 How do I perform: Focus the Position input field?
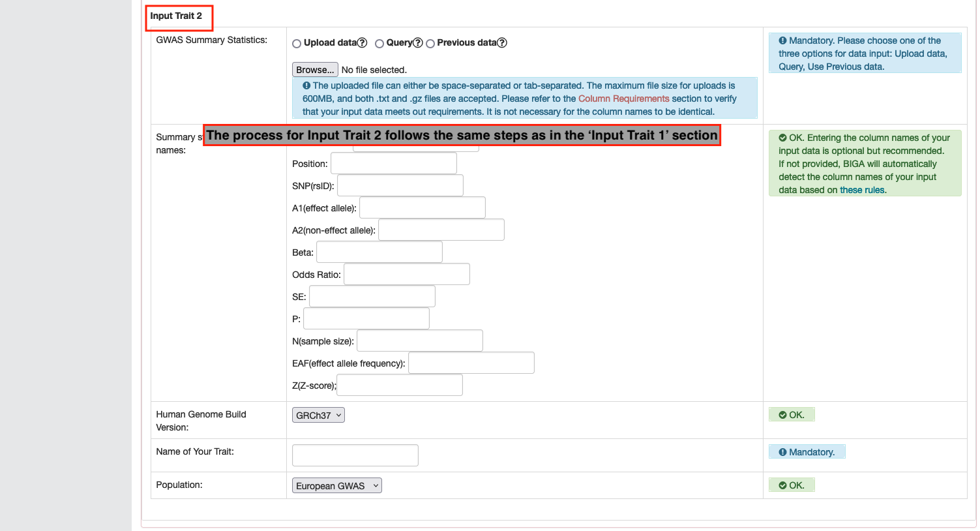tap(393, 164)
